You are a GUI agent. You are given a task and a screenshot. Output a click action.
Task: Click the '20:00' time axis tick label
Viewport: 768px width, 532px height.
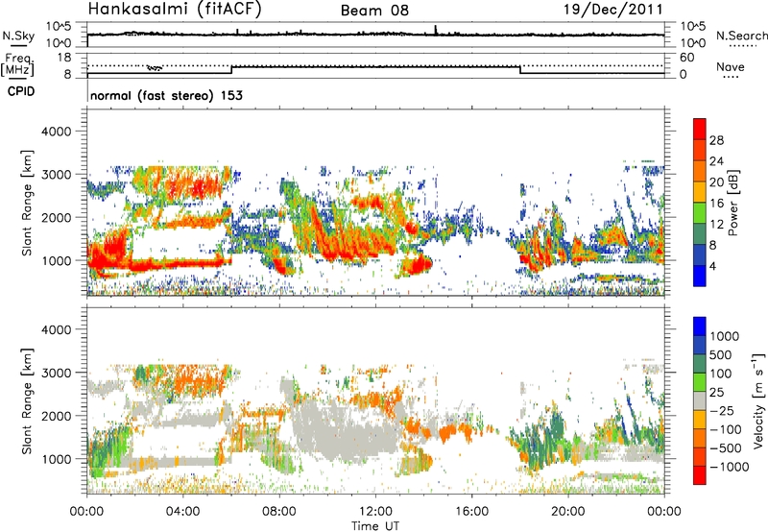[567, 512]
